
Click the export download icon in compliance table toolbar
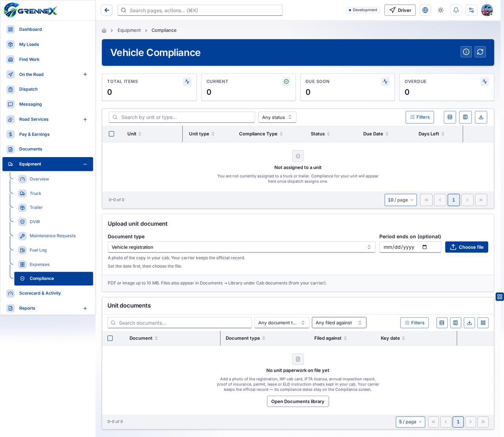tap(481, 117)
